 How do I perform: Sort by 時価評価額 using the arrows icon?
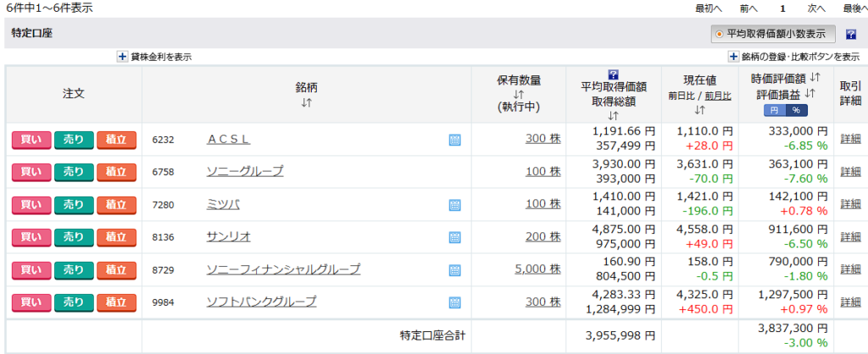[814, 79]
